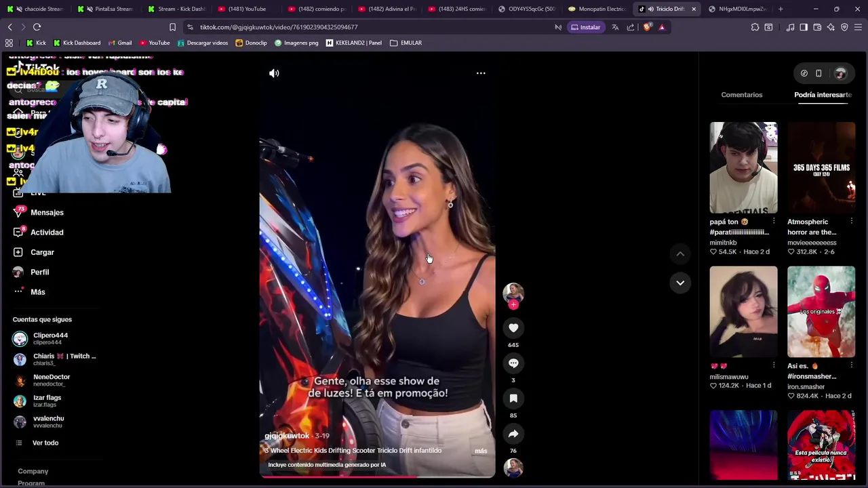Go to previous video with up chevron
Viewport: 868px width, 488px height.
click(x=680, y=253)
